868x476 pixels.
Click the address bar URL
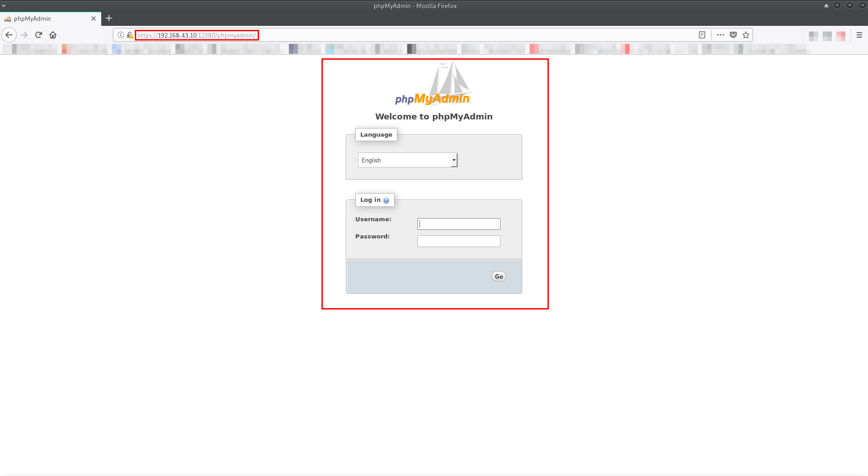tap(197, 35)
